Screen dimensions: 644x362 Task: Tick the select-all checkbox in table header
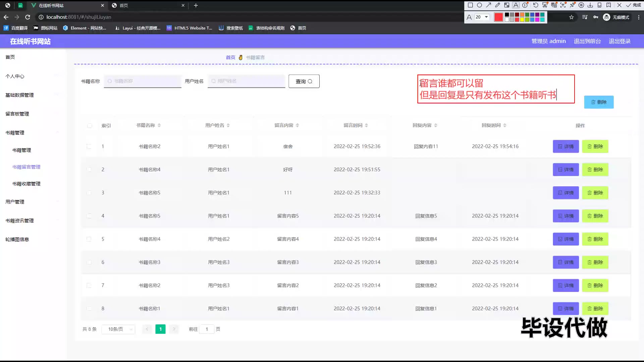click(x=90, y=126)
